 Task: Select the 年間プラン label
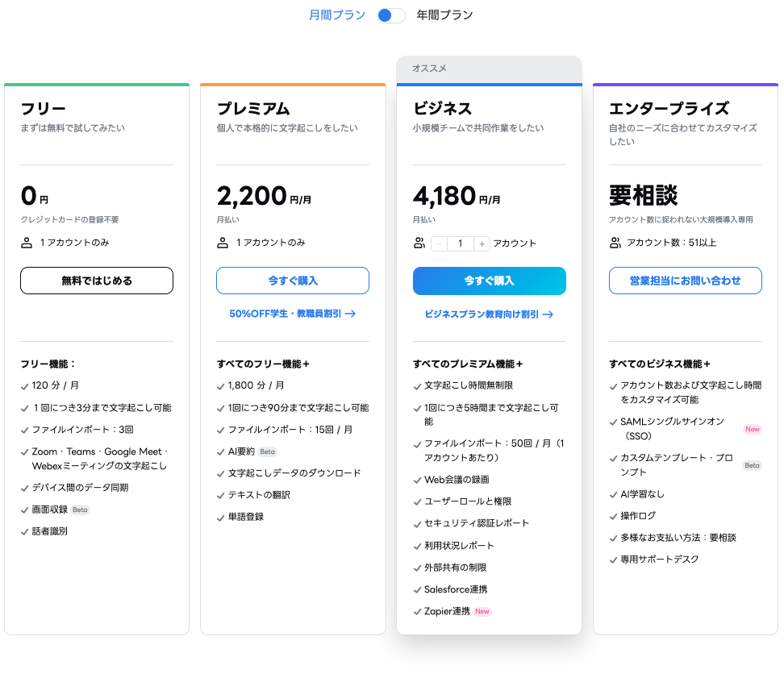(444, 15)
